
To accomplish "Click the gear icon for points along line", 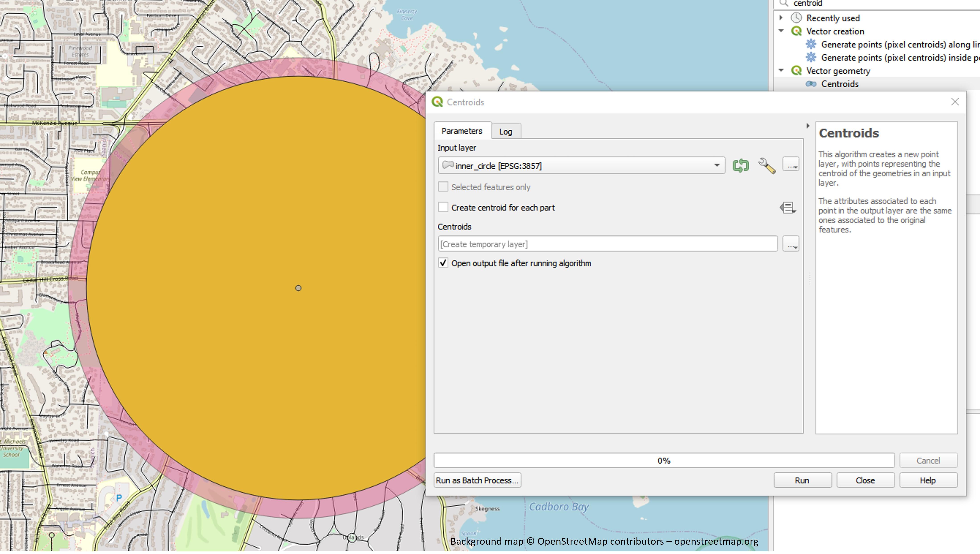I will (811, 45).
